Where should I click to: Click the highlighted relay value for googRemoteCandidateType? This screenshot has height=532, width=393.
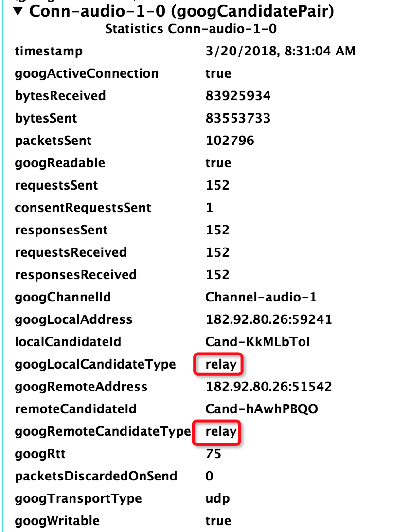(x=221, y=432)
